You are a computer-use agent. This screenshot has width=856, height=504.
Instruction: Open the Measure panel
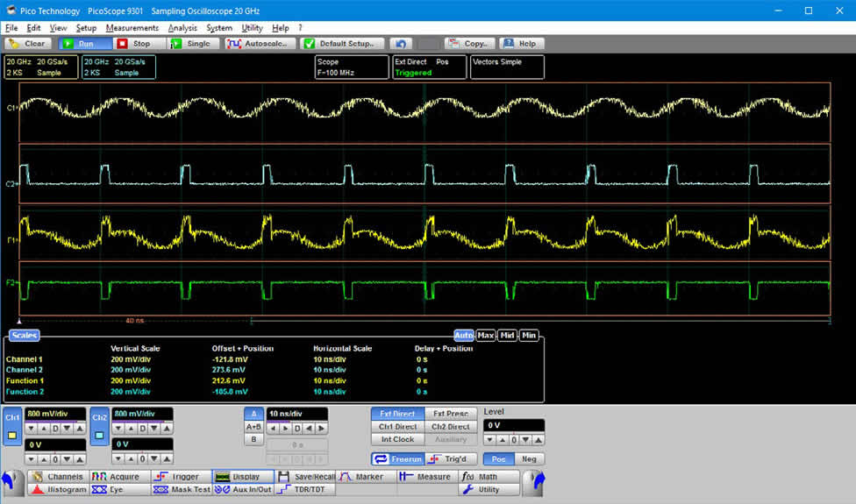(x=428, y=476)
